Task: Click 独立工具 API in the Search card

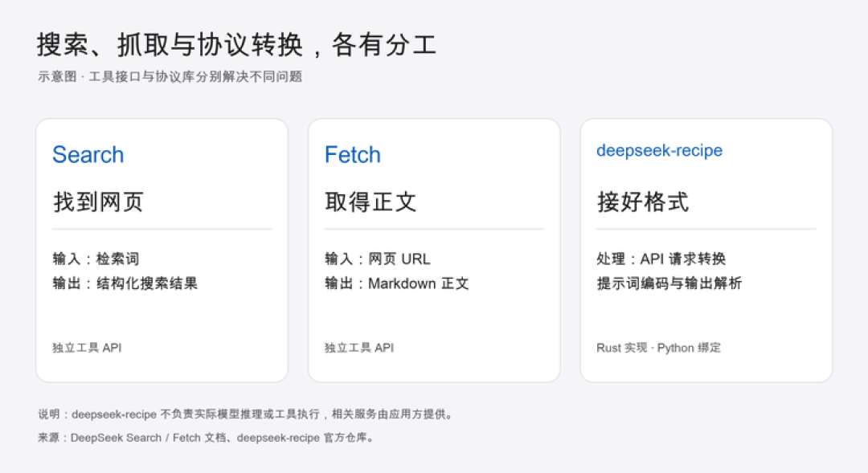Action: [x=87, y=348]
